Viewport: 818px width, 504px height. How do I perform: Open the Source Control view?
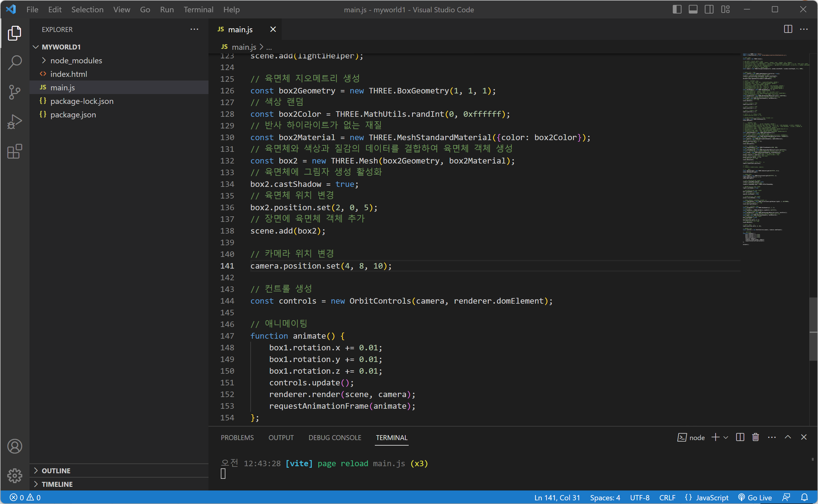[15, 92]
